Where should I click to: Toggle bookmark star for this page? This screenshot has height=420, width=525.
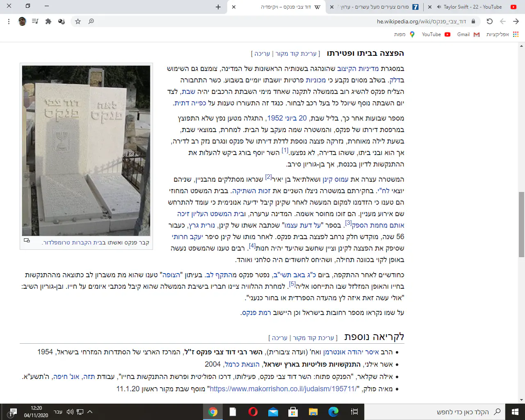(78, 21)
